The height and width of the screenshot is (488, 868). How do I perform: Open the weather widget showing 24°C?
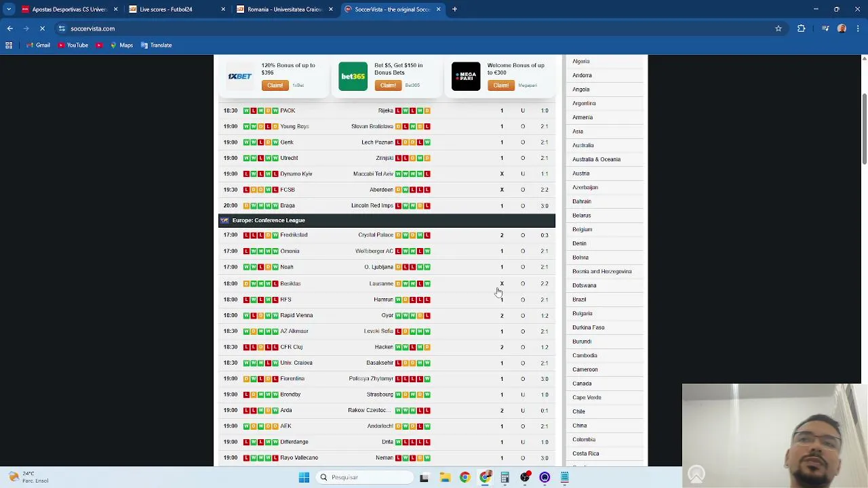click(x=27, y=477)
